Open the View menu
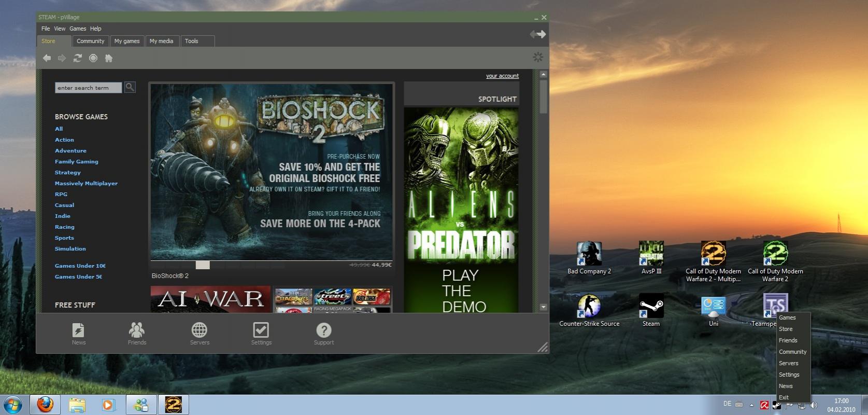Screen dimensions: 868x415 click(x=60, y=29)
